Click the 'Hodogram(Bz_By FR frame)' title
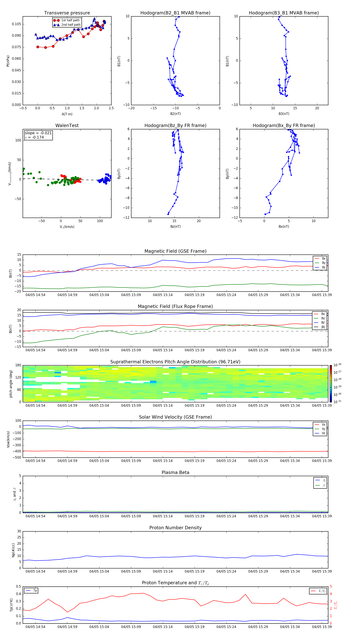The width and height of the screenshot is (351, 644). 175,125
